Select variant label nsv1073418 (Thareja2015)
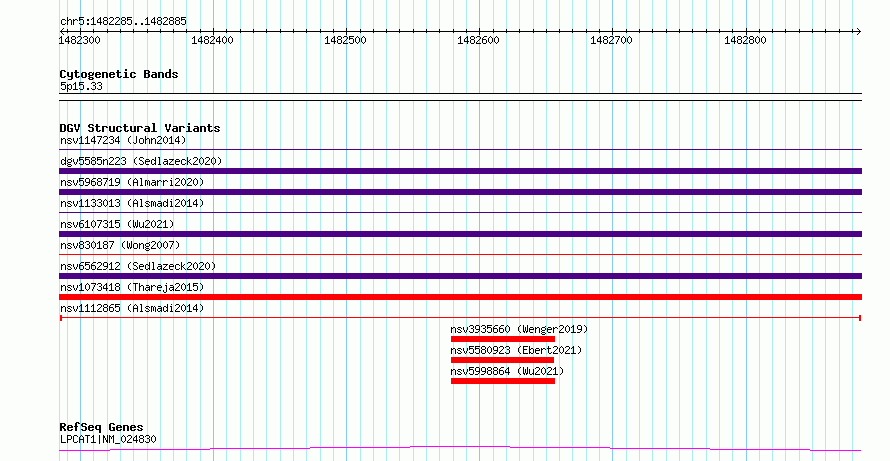 132,287
